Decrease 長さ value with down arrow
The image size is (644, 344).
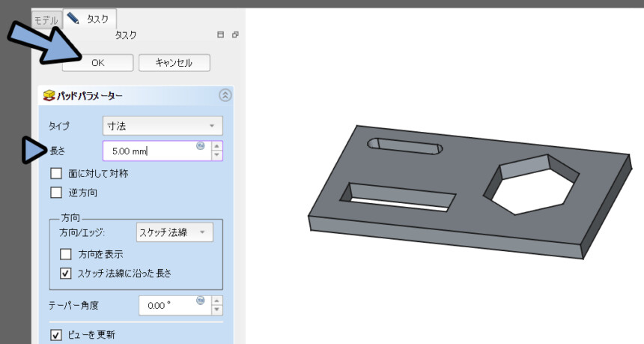pos(217,155)
